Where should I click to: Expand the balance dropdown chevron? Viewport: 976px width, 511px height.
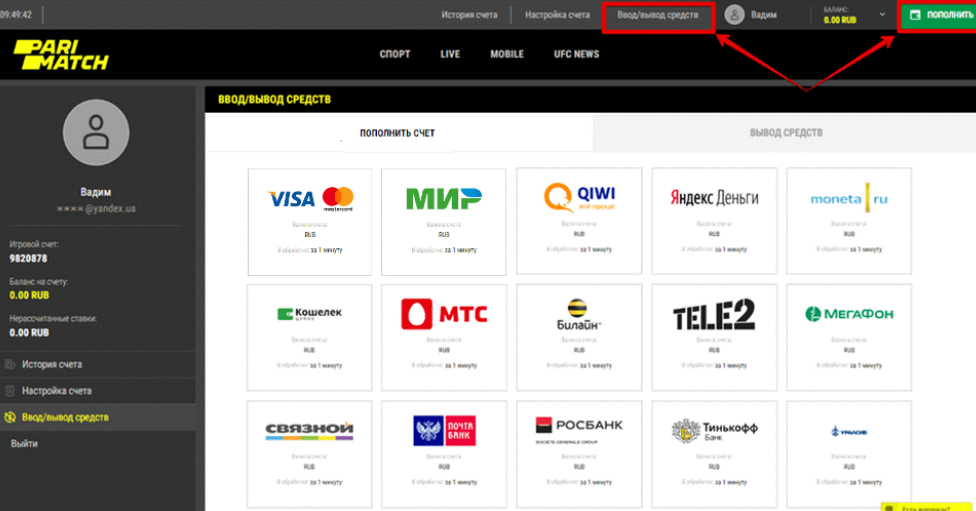coord(882,14)
